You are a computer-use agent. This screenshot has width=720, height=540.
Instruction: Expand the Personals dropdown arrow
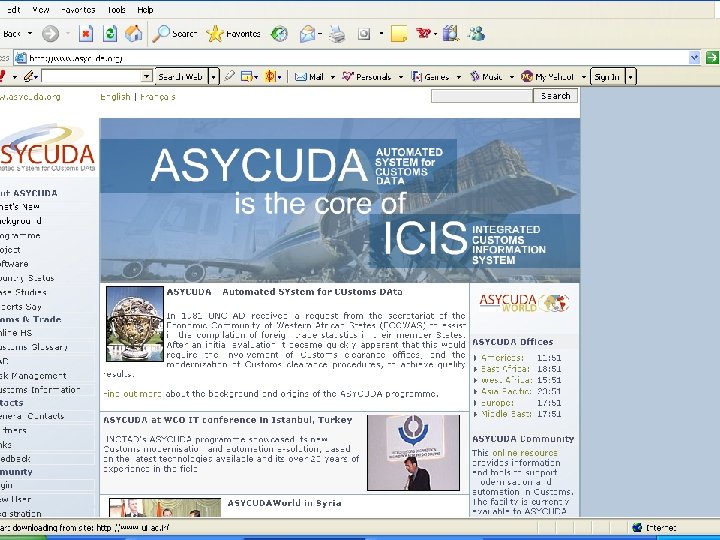click(x=400, y=77)
